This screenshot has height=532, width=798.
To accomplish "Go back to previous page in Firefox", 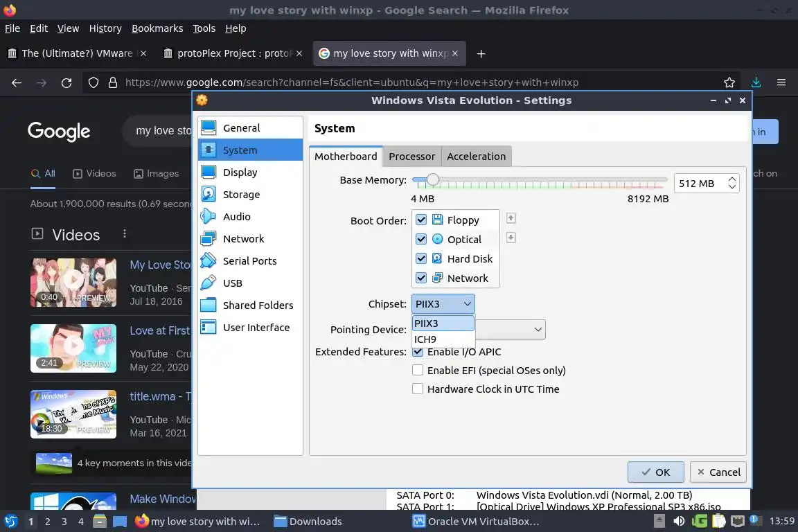I will coord(17,82).
